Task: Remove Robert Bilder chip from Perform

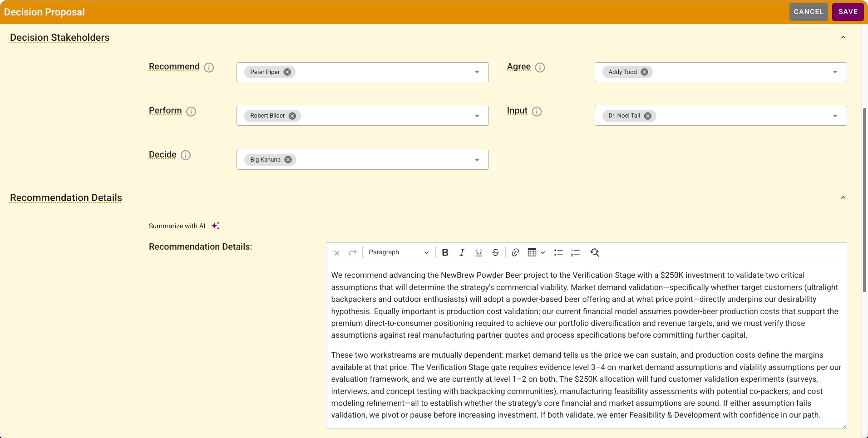Action: (292, 116)
